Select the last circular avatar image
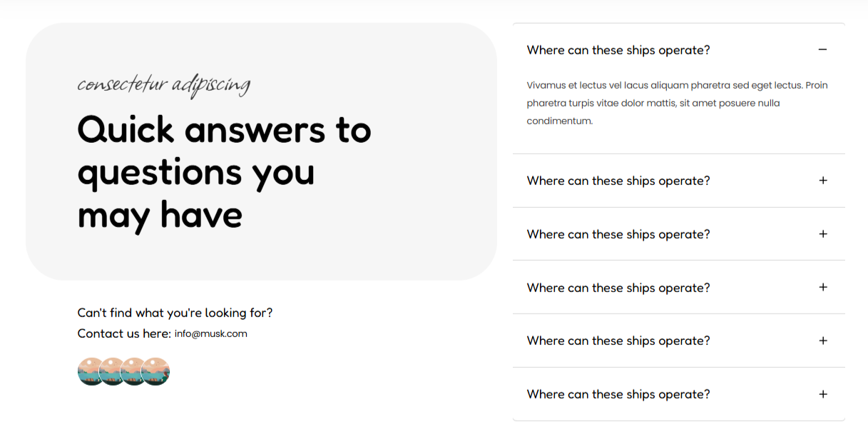Viewport: 868px width, 427px height. (x=155, y=371)
